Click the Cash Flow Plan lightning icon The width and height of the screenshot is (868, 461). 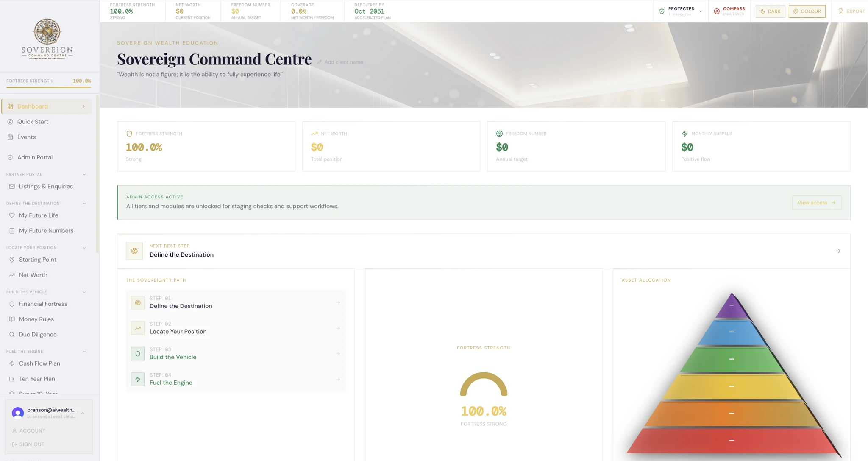[12, 363]
